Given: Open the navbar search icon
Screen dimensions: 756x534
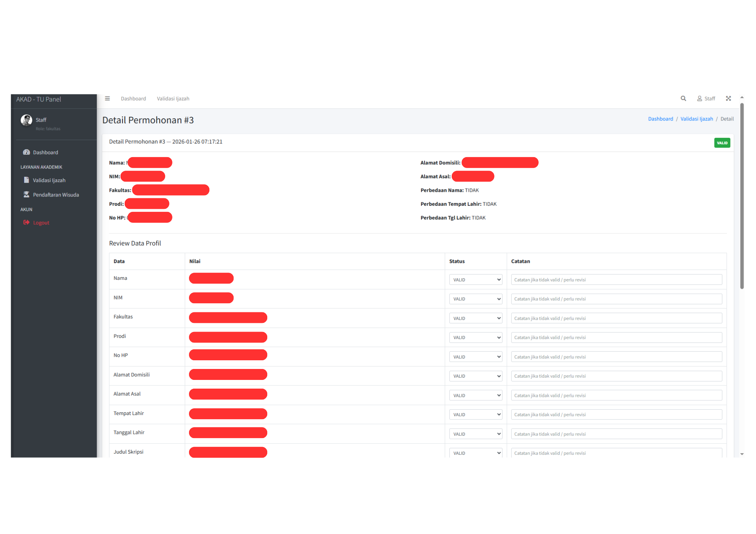Looking at the screenshot, I should (683, 99).
